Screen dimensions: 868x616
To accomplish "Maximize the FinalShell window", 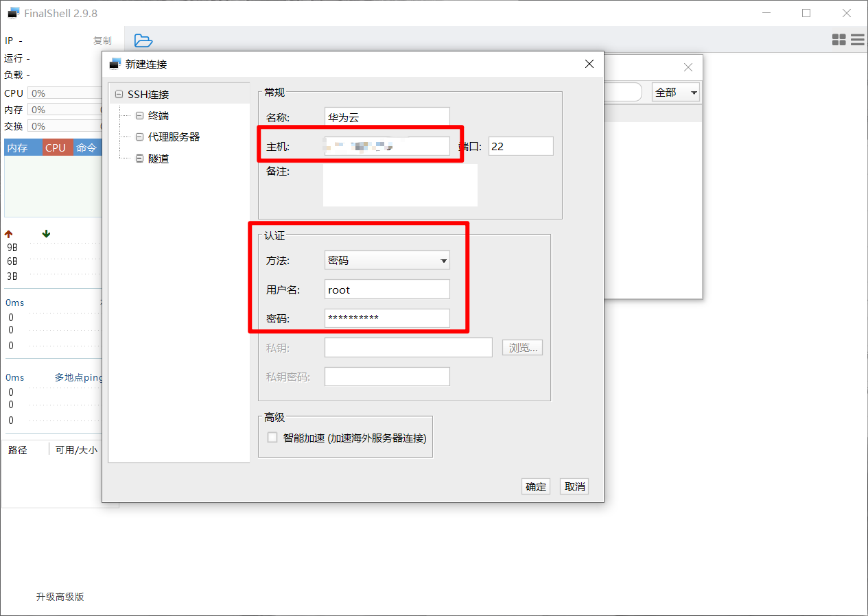I will (x=806, y=12).
